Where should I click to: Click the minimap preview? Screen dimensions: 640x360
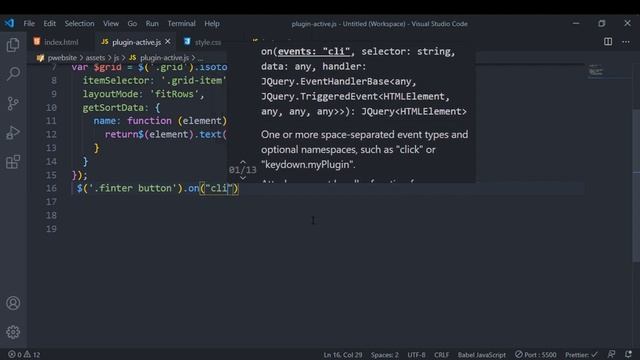(x=596, y=71)
